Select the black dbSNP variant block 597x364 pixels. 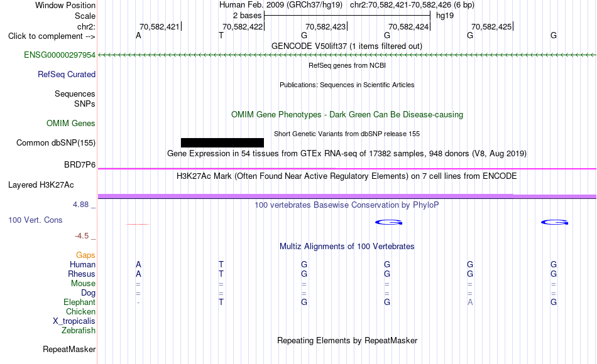(x=222, y=142)
